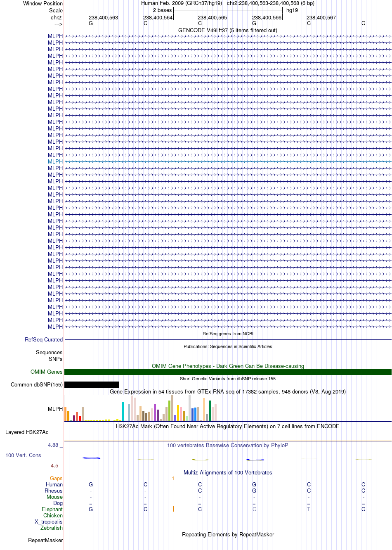Open the GENCODE V49lift37 track title

[x=228, y=30]
